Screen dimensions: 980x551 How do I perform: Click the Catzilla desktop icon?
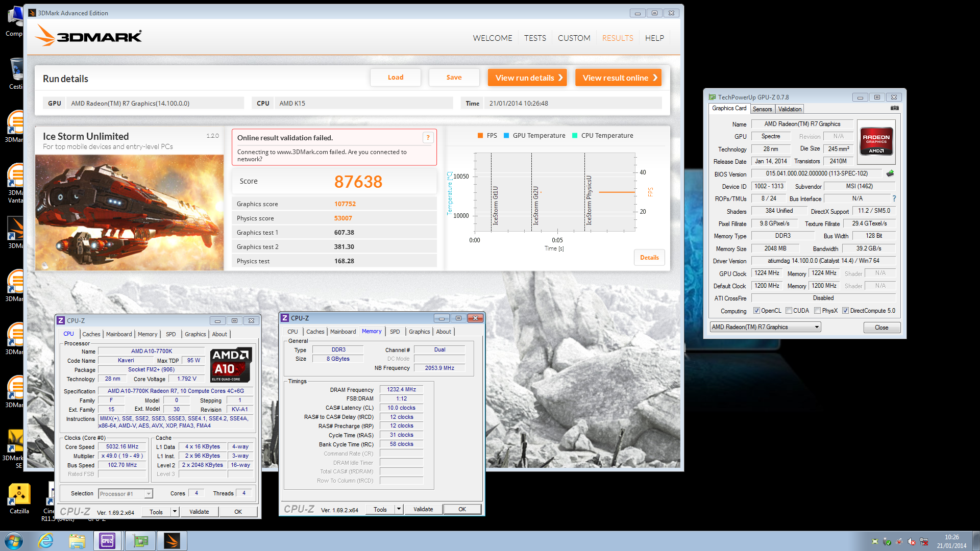coord(19,498)
